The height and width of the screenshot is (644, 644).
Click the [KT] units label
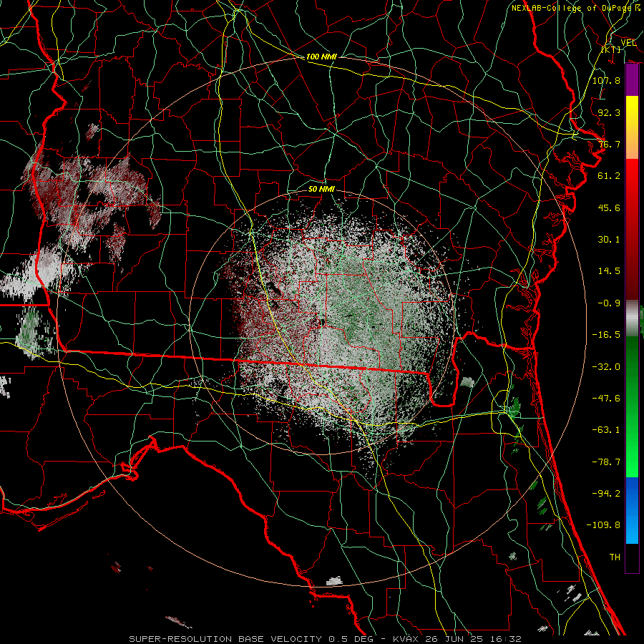tap(611, 49)
